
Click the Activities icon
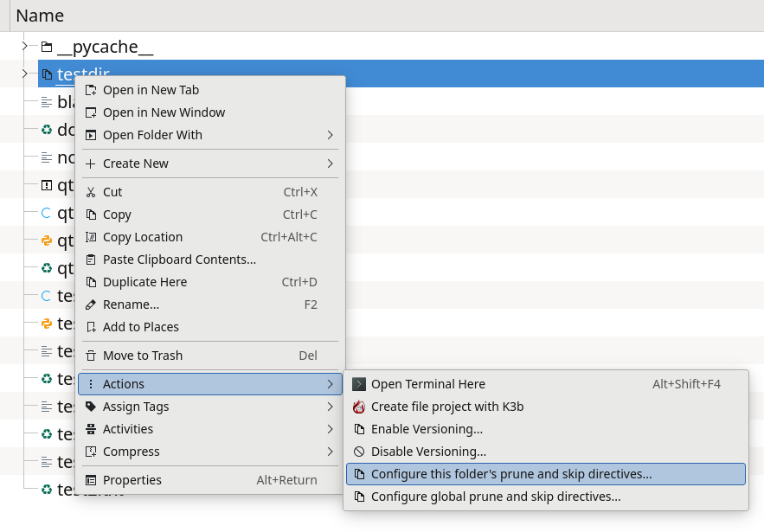[91, 429]
